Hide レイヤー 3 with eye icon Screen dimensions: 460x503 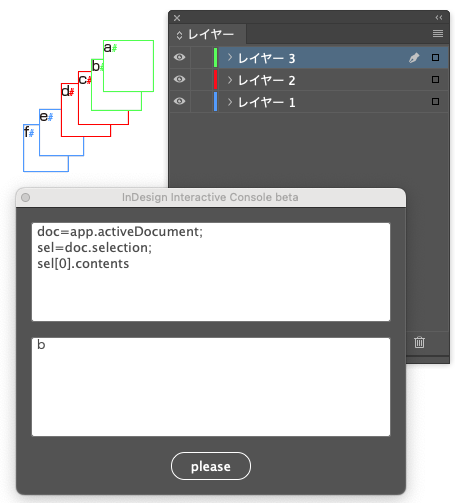click(180, 57)
